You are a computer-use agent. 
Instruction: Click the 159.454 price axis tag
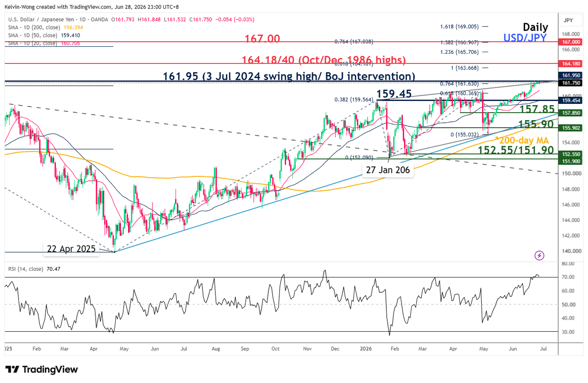tap(571, 100)
